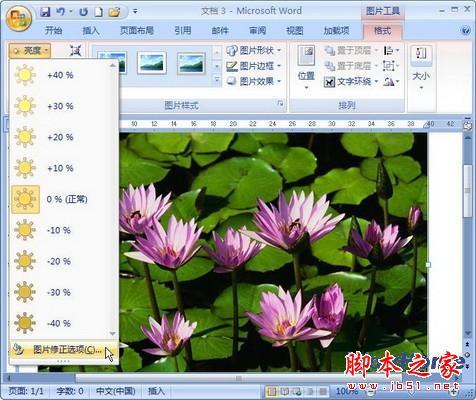Click the compress pictures icon
The image size is (476, 400).
click(76, 51)
